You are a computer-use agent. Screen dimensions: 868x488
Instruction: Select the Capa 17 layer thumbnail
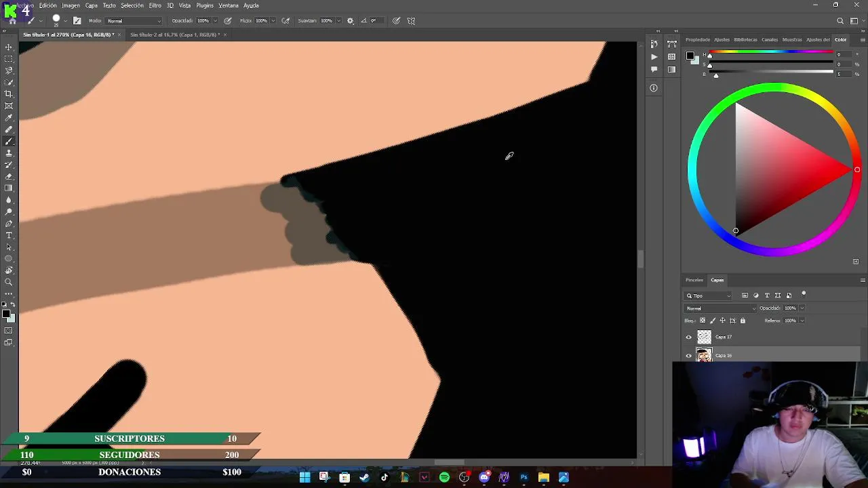click(x=705, y=337)
